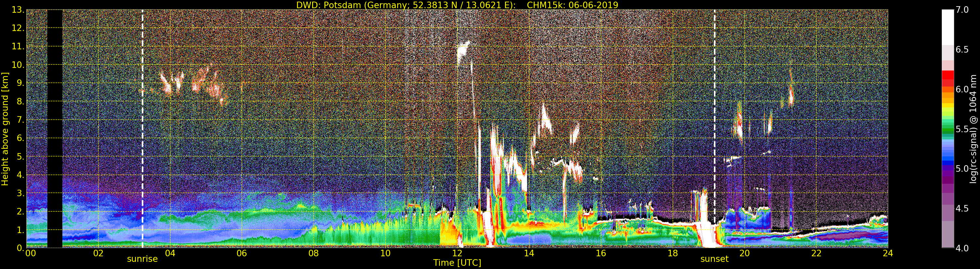Screen dimensions: 980x269
Task: Click the white top segment of the colorbar
Action: 948,27
